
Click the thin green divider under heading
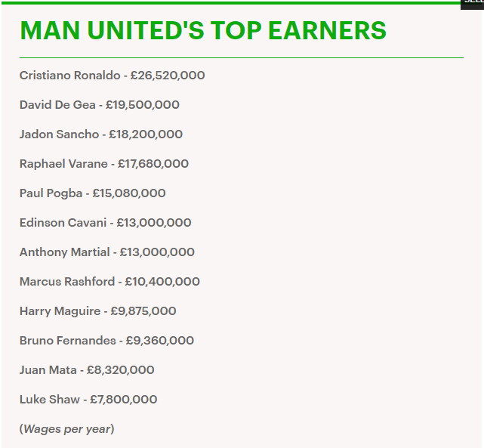(242, 57)
